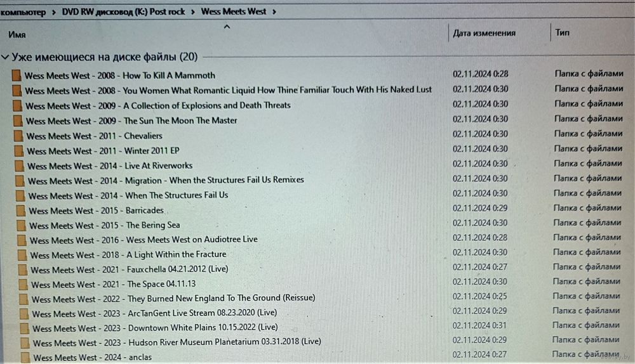Click folder icon of Live At Riverworks
The image size is (635, 364).
coord(19,166)
